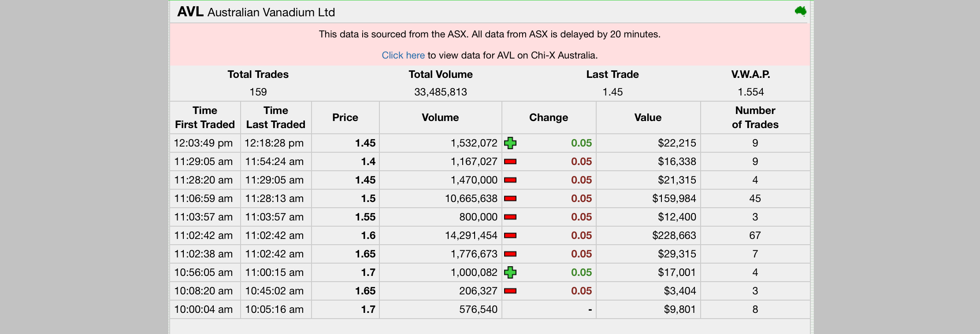
Task: Click red minus icon in 11:28:20 am row
Action: pyautogui.click(x=510, y=180)
